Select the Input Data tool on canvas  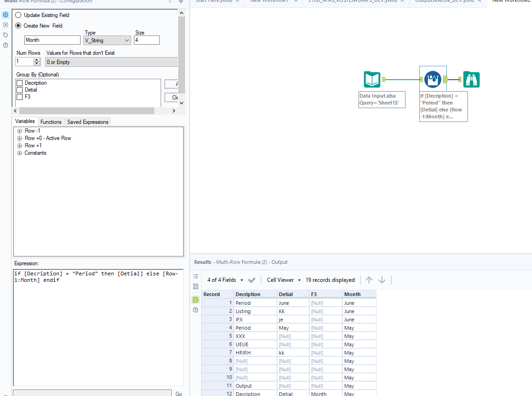pyautogui.click(x=372, y=80)
